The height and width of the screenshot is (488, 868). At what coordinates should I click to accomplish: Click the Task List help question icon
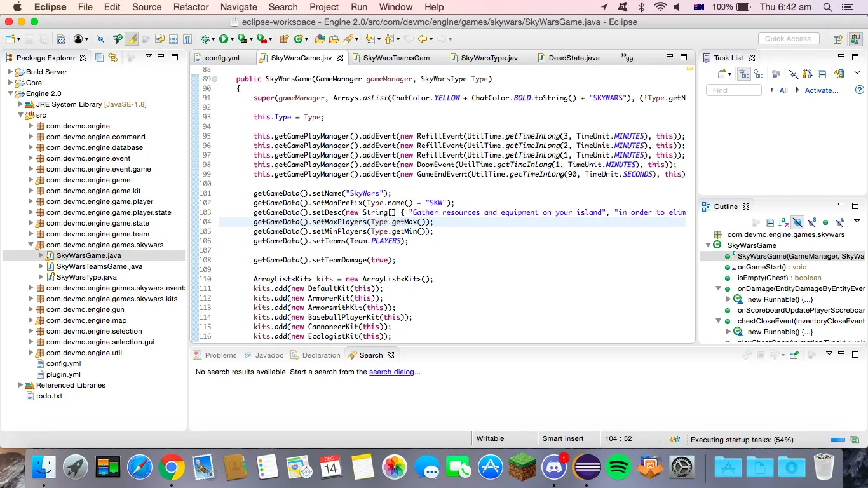[x=860, y=90]
